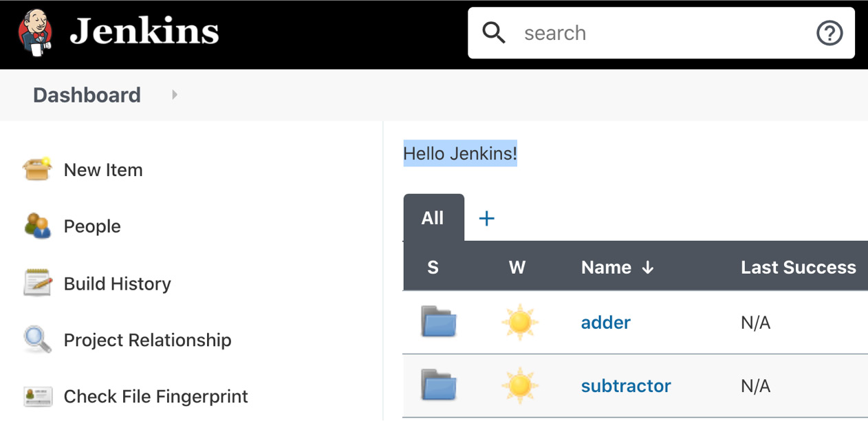This screenshot has width=868, height=421.
Task: Sort by the W weather column header
Action: click(517, 268)
